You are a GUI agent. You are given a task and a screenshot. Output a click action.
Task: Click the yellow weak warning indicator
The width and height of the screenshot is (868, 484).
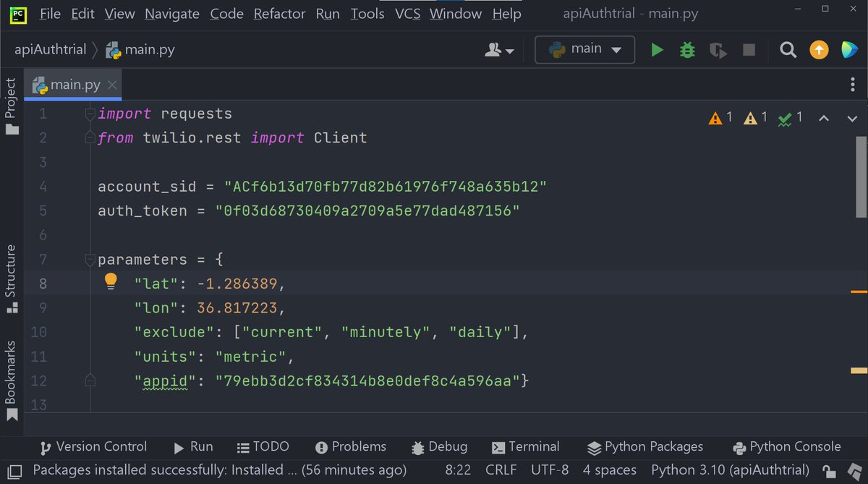click(757, 118)
